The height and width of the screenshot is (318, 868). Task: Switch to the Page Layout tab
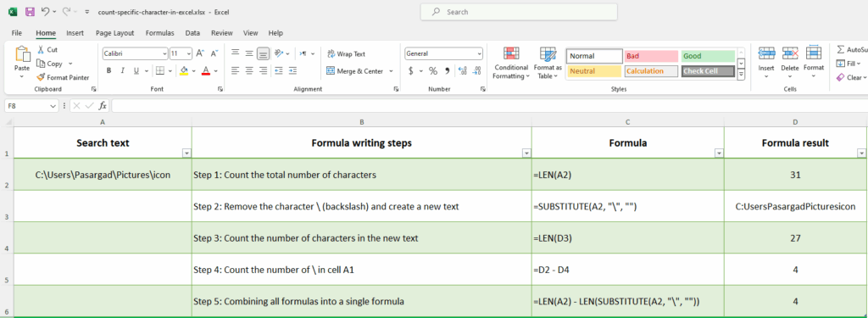pos(114,33)
